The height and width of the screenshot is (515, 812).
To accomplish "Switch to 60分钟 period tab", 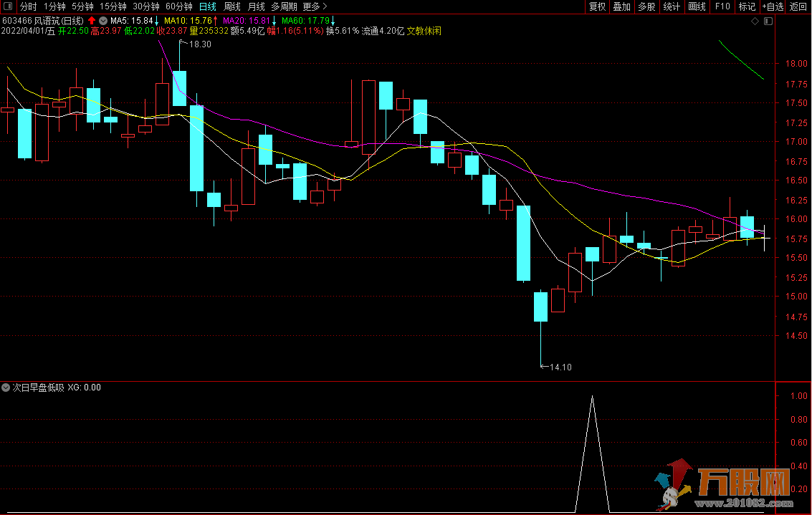I will coord(178,7).
